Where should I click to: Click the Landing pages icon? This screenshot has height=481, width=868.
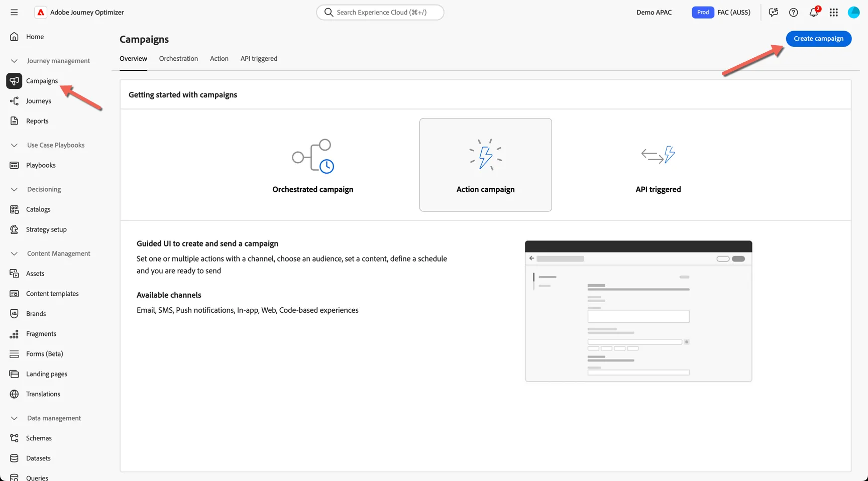click(14, 374)
